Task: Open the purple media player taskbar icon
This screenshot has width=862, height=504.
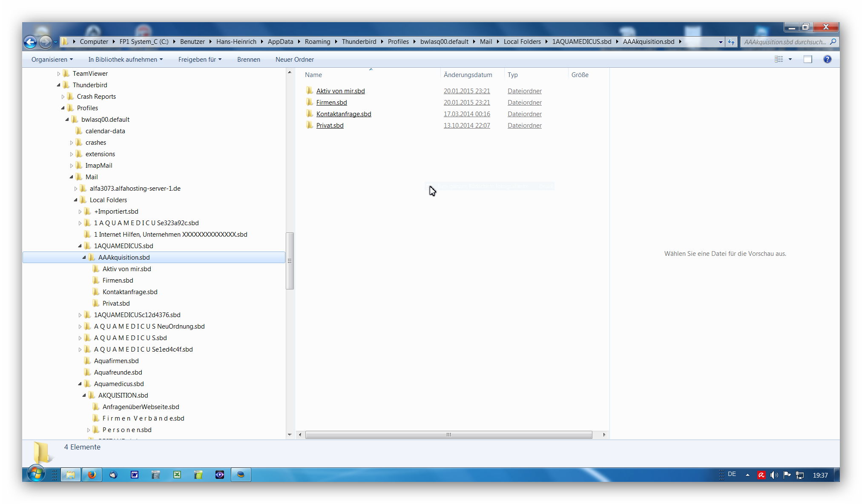Action: [x=220, y=475]
